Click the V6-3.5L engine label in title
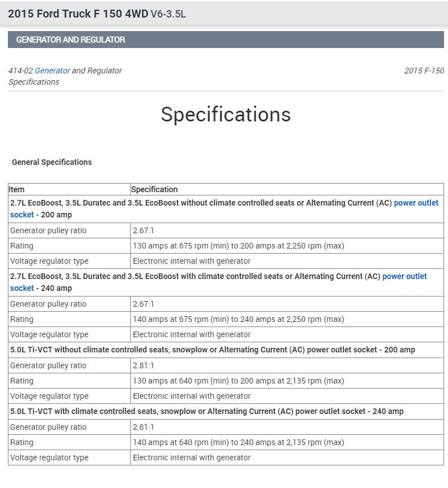Screen dimensions: 448x488 (x=168, y=14)
